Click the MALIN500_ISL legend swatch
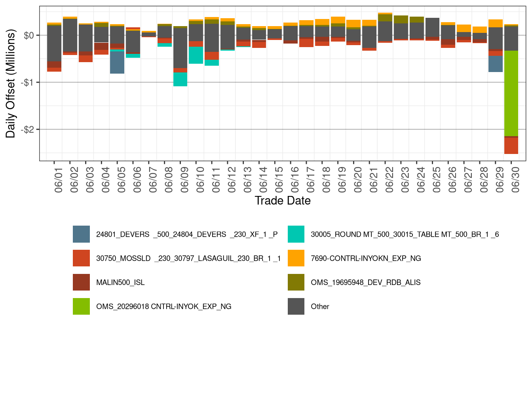The width and height of the screenshot is (532, 399). [x=81, y=282]
